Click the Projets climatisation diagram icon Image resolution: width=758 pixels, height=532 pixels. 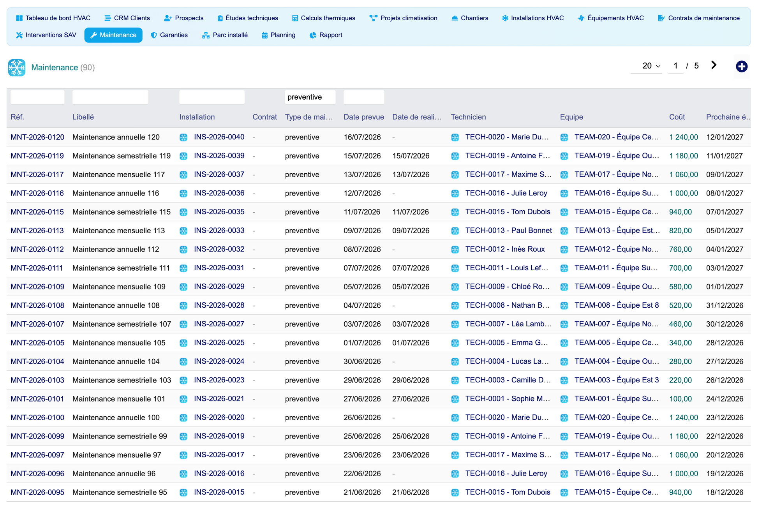(x=373, y=18)
